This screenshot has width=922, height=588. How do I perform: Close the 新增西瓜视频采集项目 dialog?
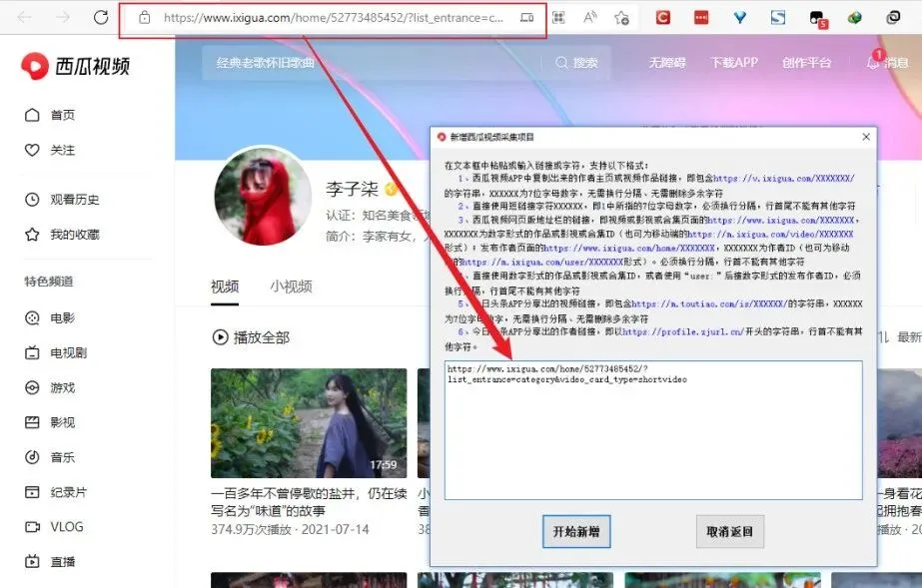[865, 137]
